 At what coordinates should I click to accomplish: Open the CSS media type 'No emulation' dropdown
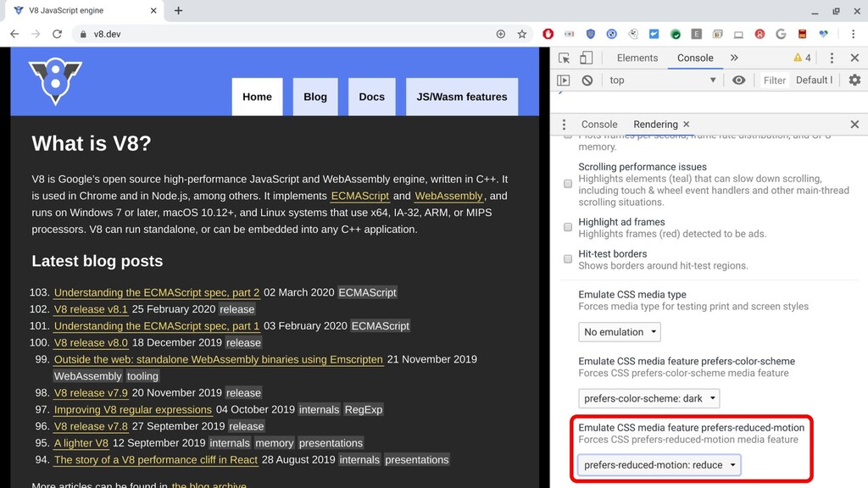pyautogui.click(x=620, y=332)
